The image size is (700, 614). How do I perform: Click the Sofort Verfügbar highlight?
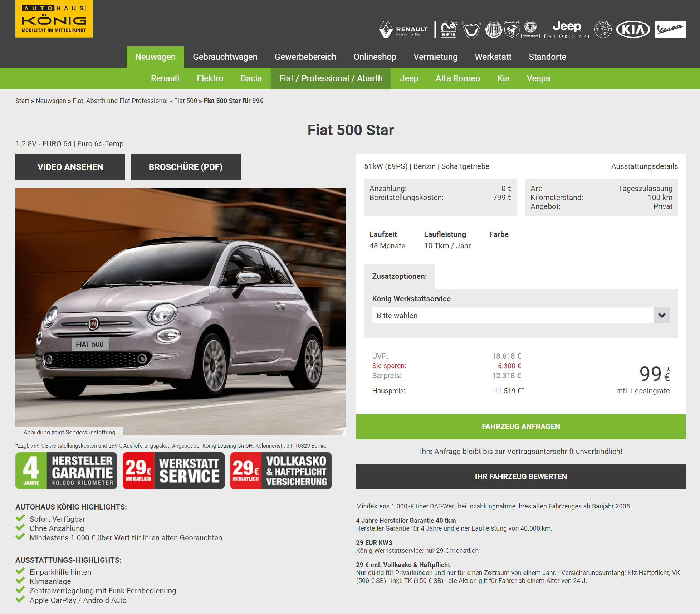click(57, 519)
